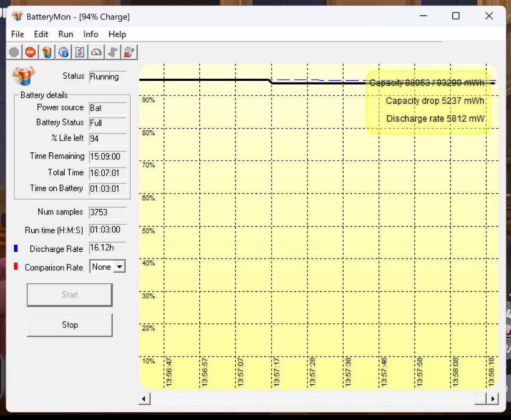Open battery information via battery toolbar icon
The height and width of the screenshot is (420, 511).
[x=47, y=52]
